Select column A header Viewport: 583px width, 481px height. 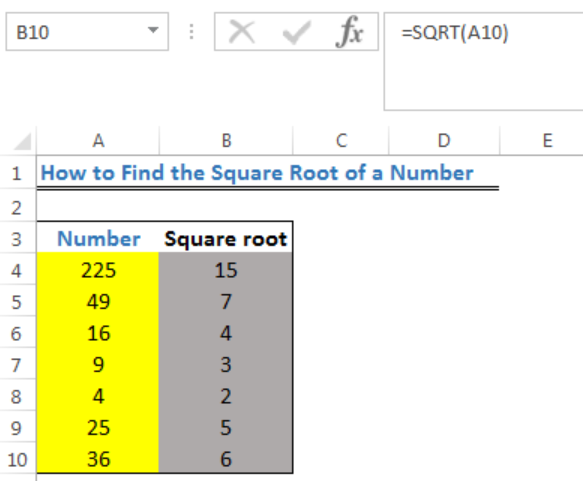pos(98,141)
